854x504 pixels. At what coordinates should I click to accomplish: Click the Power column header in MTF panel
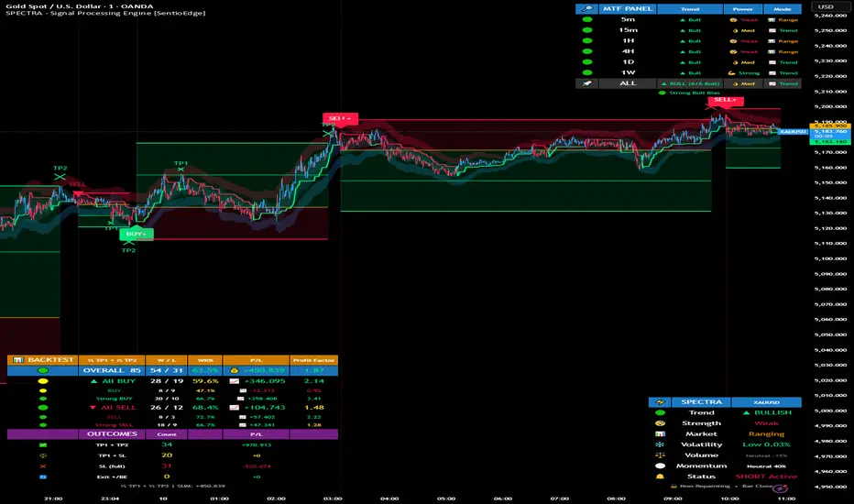click(743, 9)
